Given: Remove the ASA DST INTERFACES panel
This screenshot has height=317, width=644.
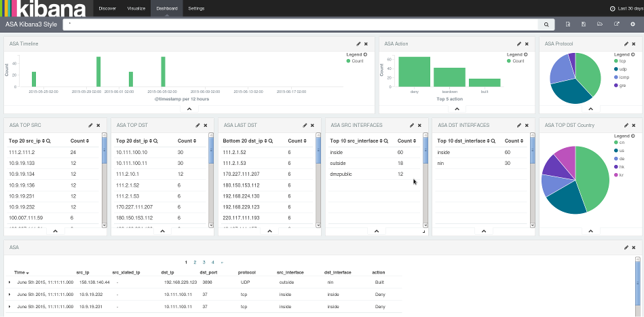Looking at the screenshot, I should pos(527,126).
